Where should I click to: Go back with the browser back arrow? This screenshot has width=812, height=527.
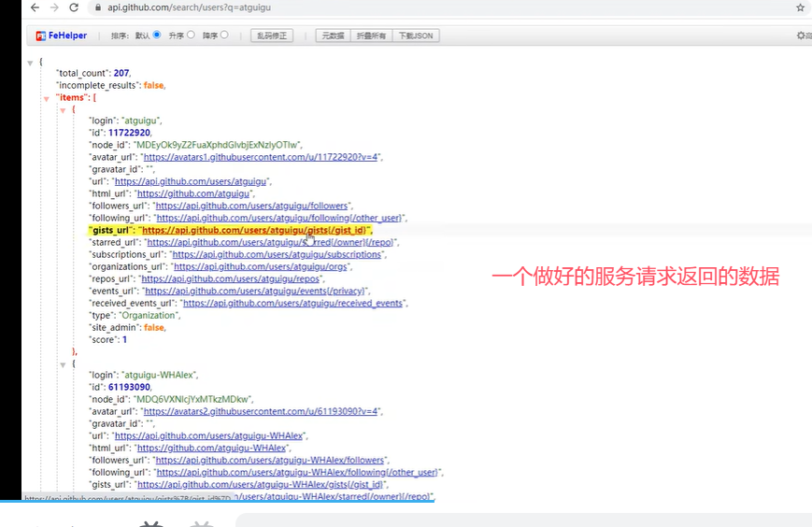[x=35, y=7]
